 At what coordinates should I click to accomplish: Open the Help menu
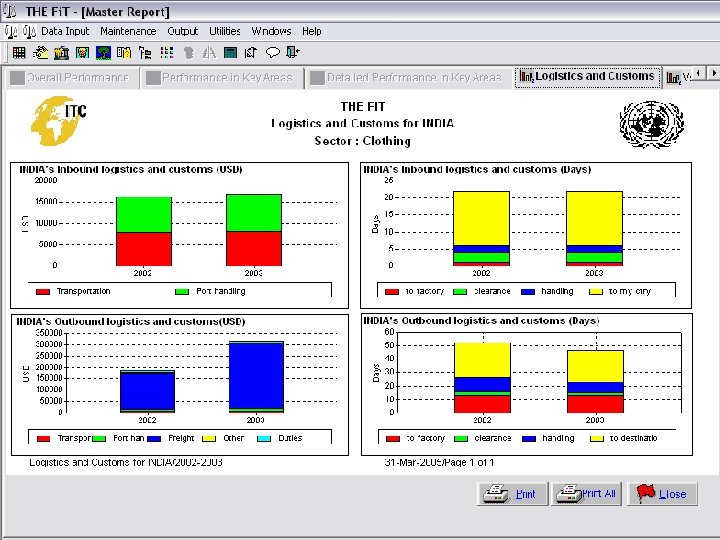[x=312, y=31]
